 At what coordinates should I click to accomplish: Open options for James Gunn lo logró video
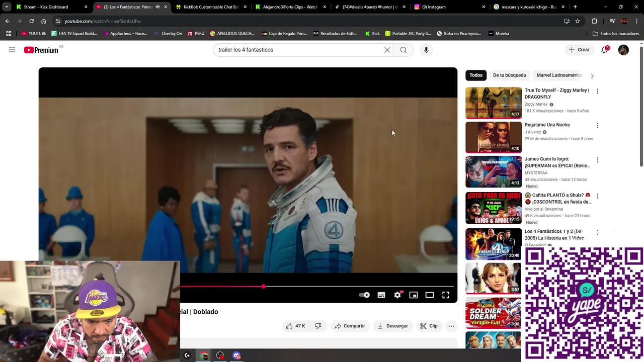pos(598,160)
